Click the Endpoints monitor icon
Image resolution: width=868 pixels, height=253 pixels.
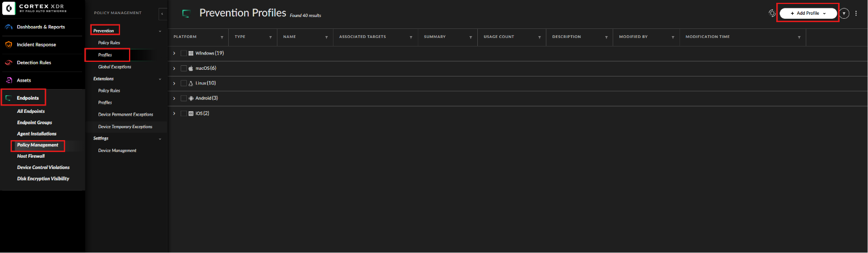(x=8, y=98)
